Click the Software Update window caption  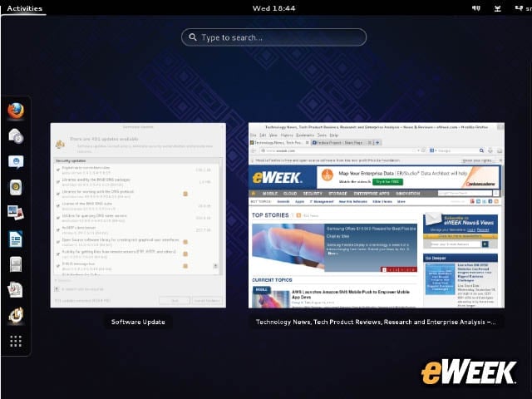tap(138, 322)
